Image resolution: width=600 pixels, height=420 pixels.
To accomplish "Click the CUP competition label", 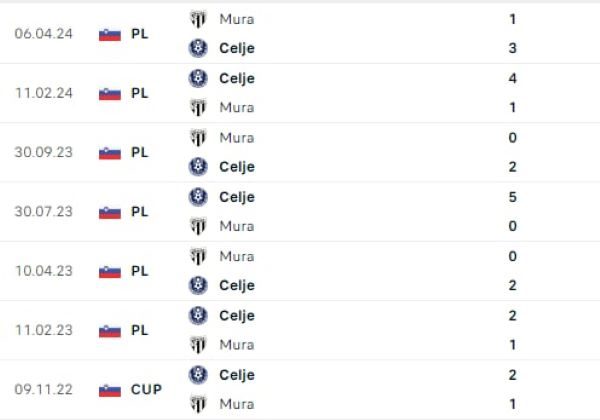I will pos(146,390).
